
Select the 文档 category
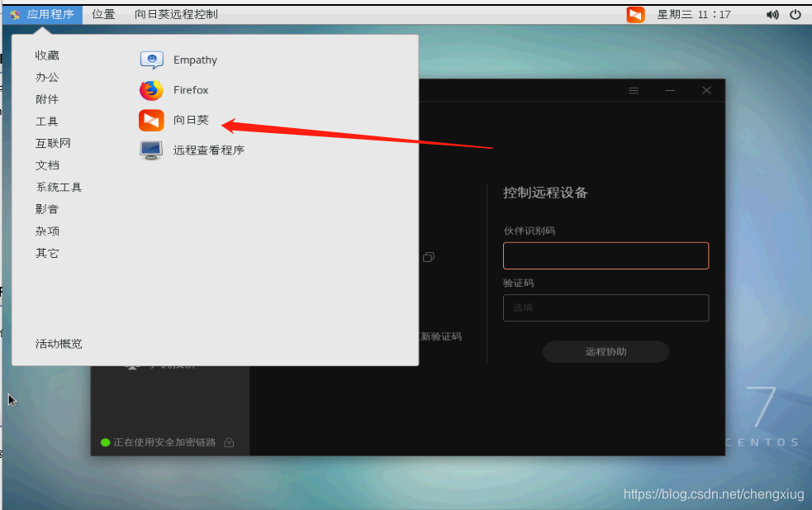(x=47, y=165)
